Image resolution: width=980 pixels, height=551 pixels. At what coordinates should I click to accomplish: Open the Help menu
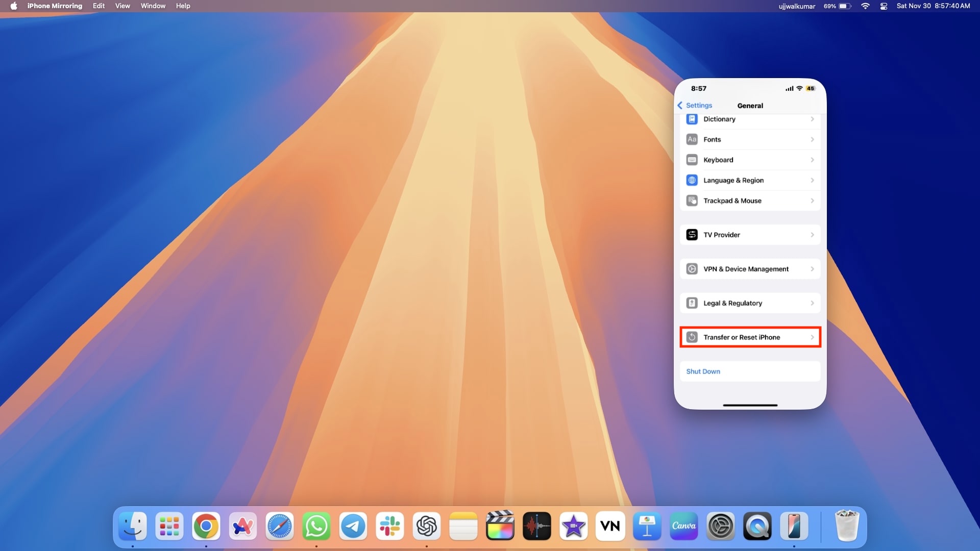pyautogui.click(x=183, y=6)
